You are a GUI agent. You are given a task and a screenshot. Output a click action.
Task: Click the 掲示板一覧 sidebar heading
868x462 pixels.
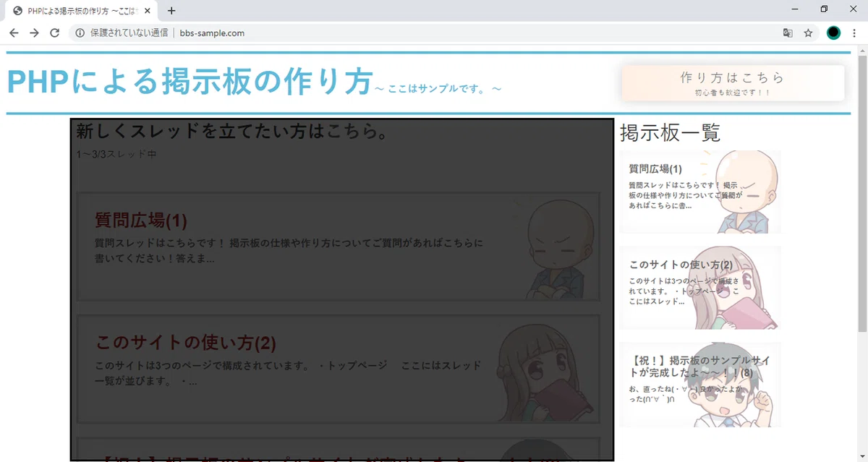[671, 132]
